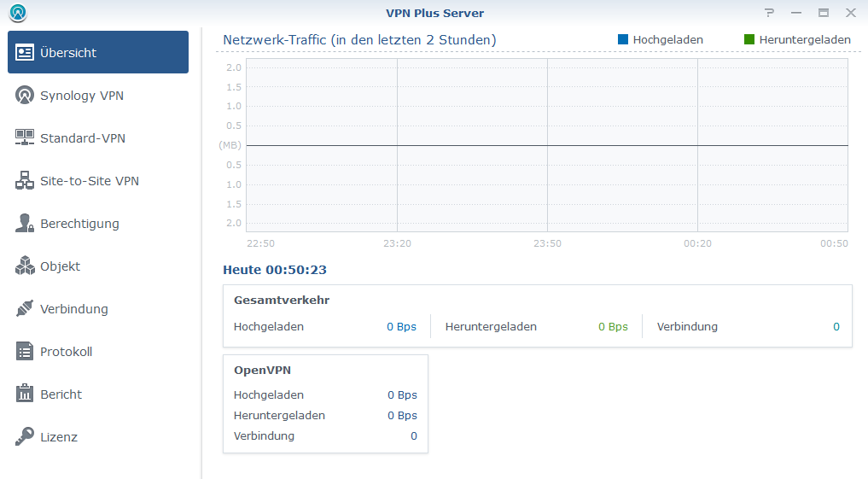Screen dimensions: 868x479
Task: Click the Lizenz key icon
Action: (x=25, y=436)
